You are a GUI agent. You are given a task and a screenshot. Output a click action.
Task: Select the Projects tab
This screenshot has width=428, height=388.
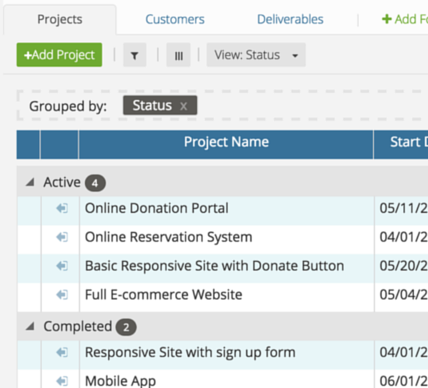60,19
